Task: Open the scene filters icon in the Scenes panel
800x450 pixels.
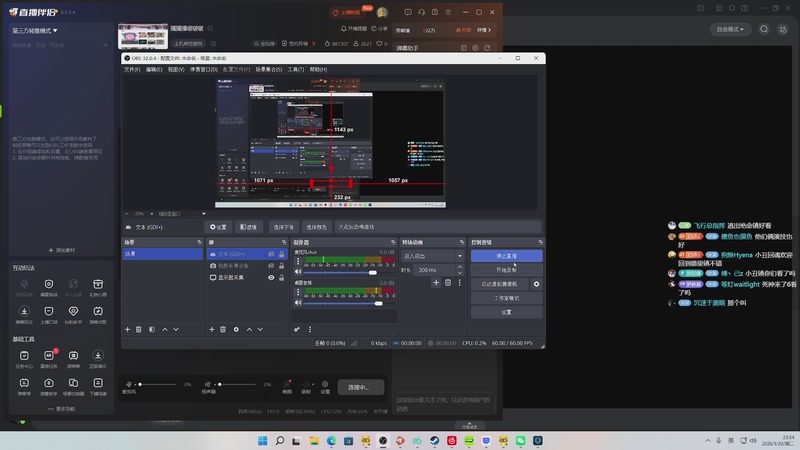Action: click(x=152, y=330)
